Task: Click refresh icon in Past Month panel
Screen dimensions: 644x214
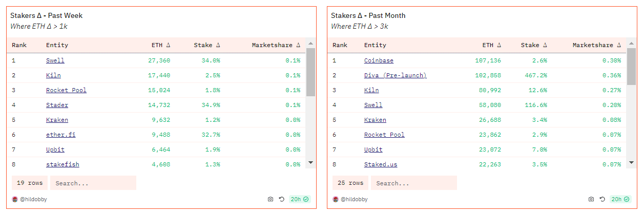Action: pos(602,199)
